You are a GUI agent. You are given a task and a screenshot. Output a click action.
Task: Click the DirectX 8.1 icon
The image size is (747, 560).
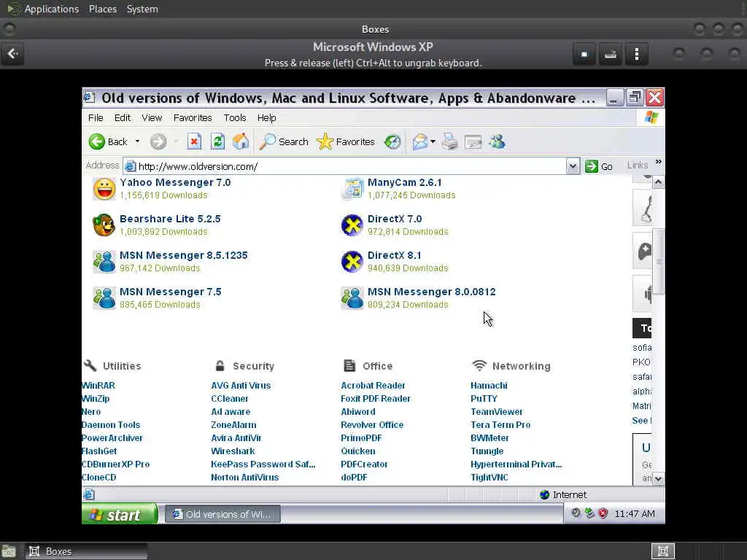[x=352, y=262]
